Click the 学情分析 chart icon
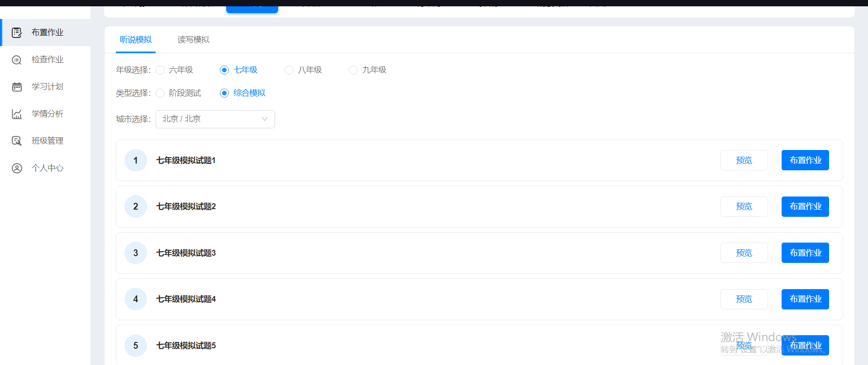The height and width of the screenshot is (365, 868). [17, 114]
